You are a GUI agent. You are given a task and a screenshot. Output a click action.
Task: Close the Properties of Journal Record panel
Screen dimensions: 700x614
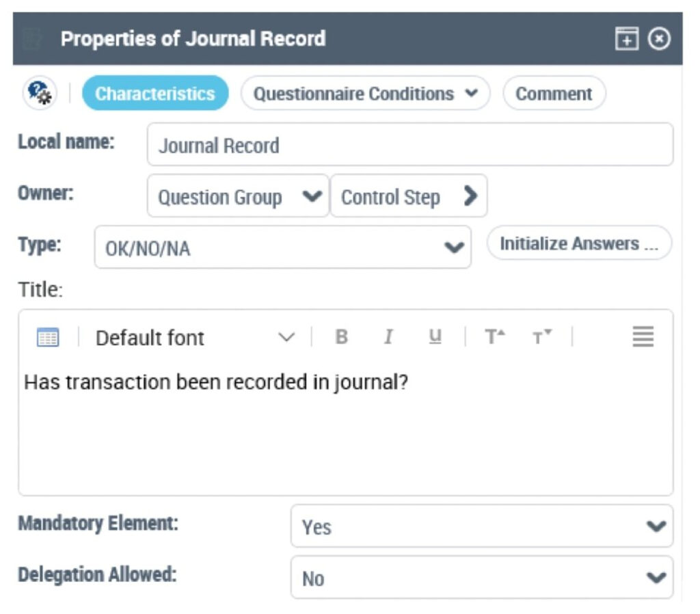tap(659, 39)
